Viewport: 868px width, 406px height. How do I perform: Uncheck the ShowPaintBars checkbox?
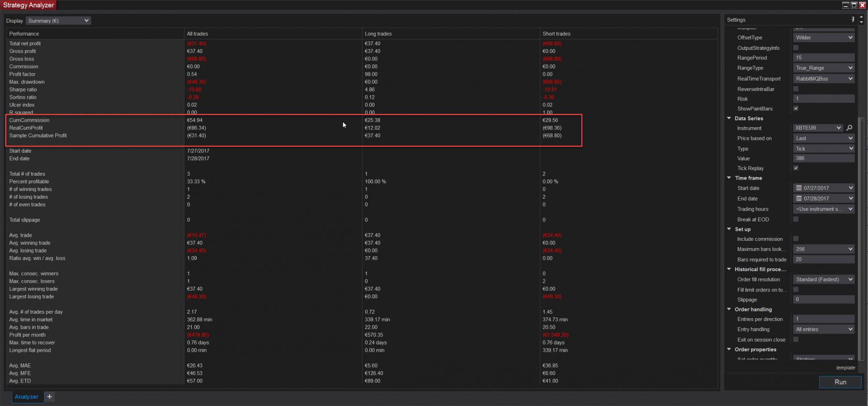(x=796, y=109)
